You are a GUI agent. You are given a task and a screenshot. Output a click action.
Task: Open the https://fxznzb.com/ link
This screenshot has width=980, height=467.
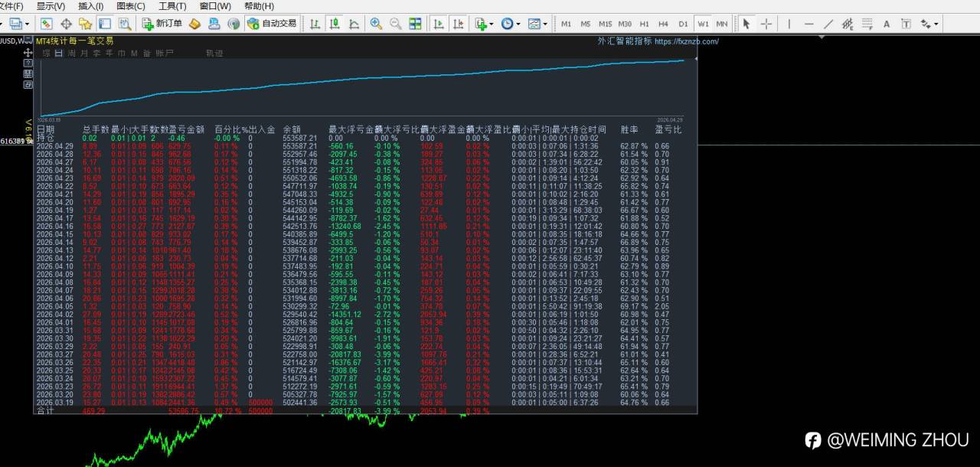tap(687, 41)
